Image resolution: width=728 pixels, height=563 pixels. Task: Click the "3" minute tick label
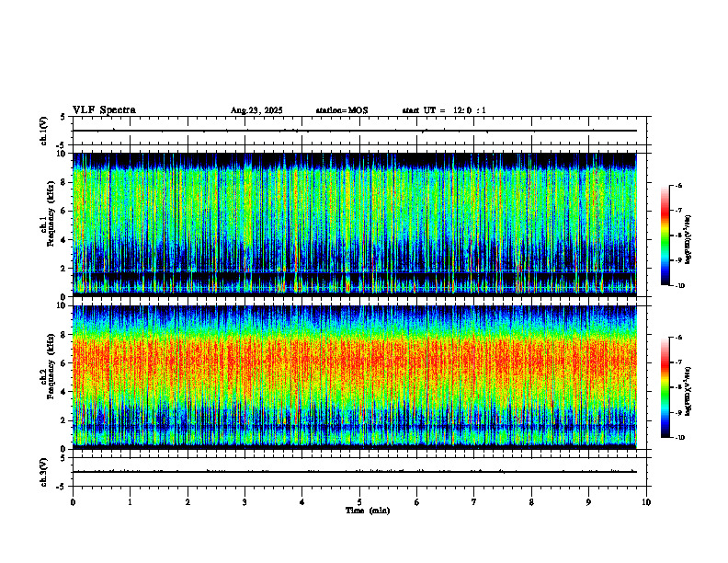point(245,502)
